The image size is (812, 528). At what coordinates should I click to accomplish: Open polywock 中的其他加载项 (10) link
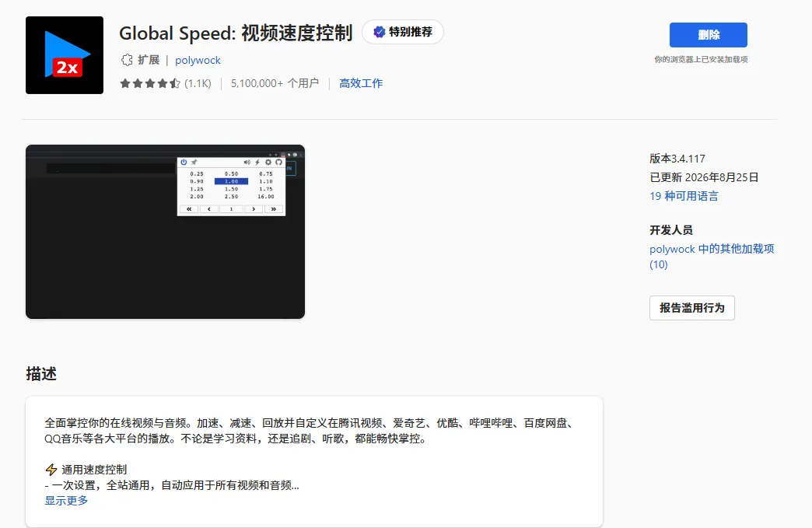click(x=712, y=257)
